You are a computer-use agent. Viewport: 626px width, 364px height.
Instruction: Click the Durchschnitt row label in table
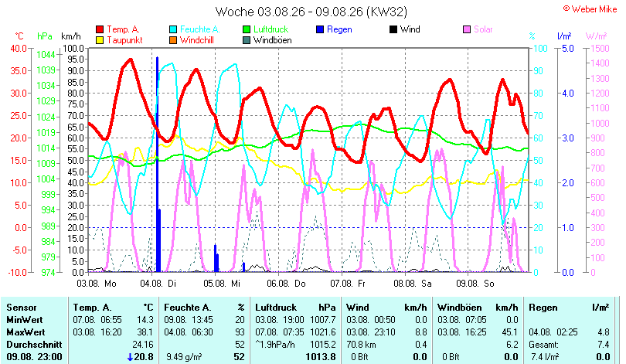[x=34, y=345]
